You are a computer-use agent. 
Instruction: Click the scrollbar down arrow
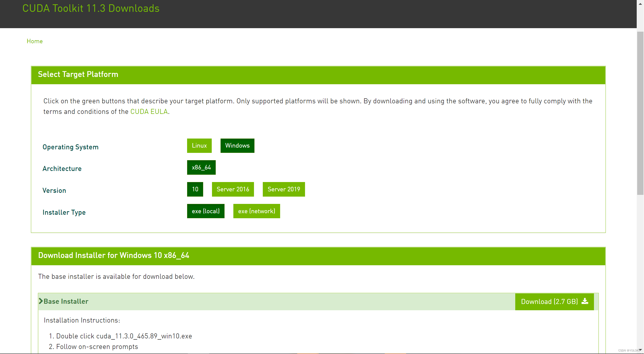tap(640, 350)
